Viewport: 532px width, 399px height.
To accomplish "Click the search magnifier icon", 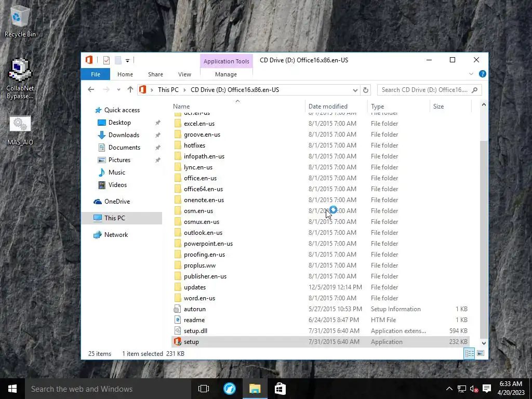I will pos(475,90).
